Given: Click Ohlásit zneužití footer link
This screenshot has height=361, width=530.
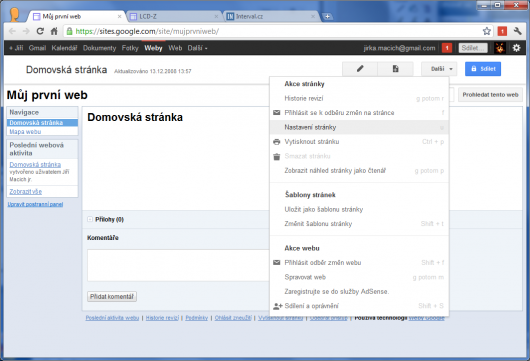Looking at the screenshot, I should coord(233,318).
